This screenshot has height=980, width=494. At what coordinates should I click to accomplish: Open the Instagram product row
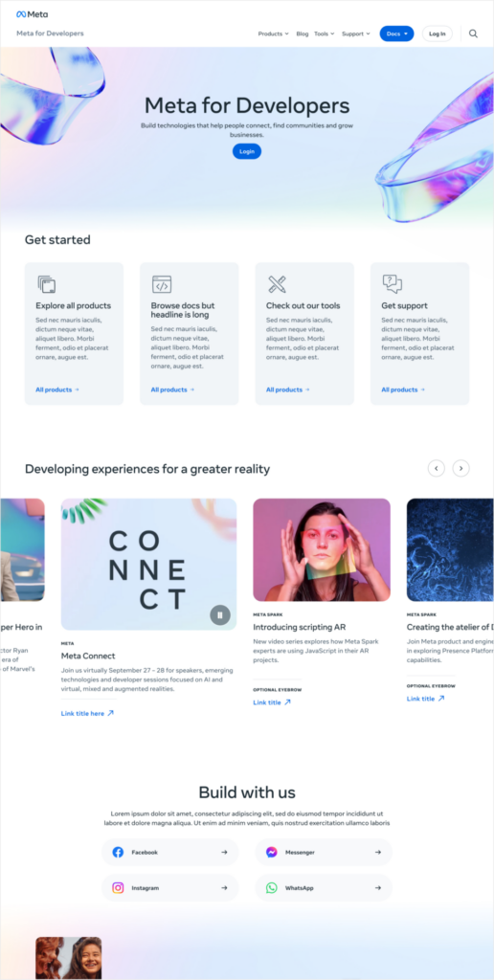click(x=170, y=887)
